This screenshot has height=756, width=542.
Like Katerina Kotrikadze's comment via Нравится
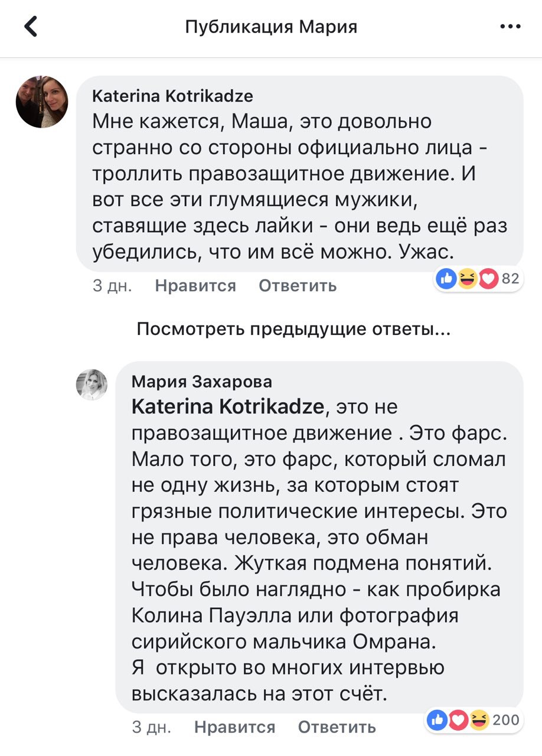click(x=195, y=286)
